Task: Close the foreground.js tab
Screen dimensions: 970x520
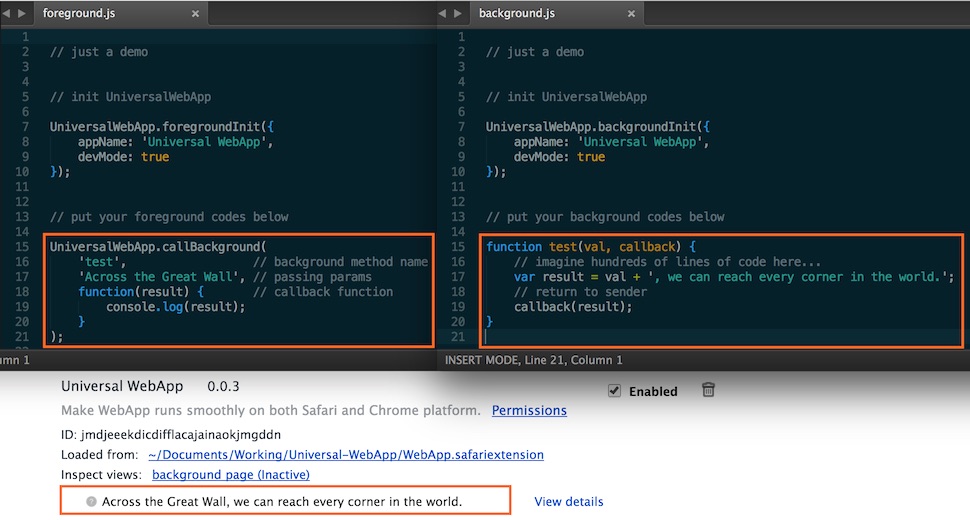Action: (195, 14)
